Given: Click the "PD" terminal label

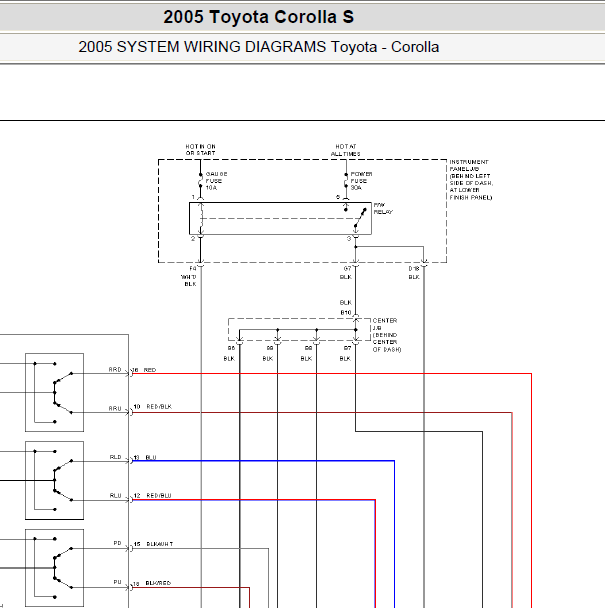Looking at the screenshot, I should pos(118,543).
